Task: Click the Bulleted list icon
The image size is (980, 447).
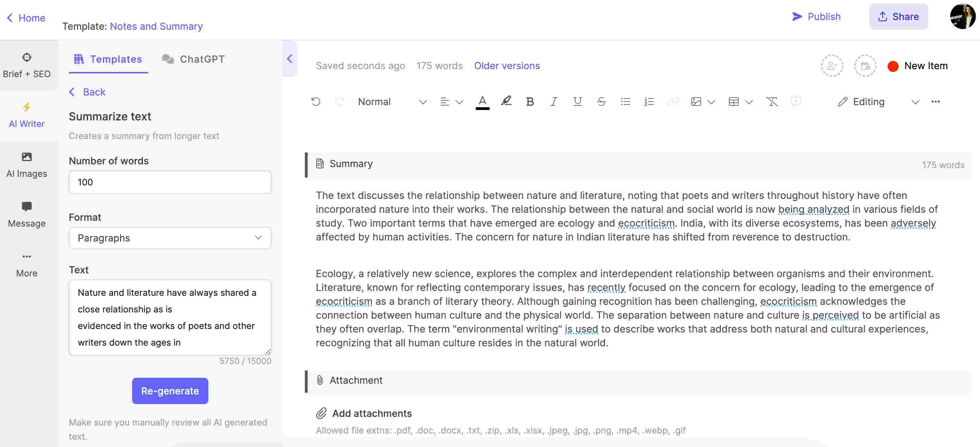Action: pyautogui.click(x=624, y=101)
